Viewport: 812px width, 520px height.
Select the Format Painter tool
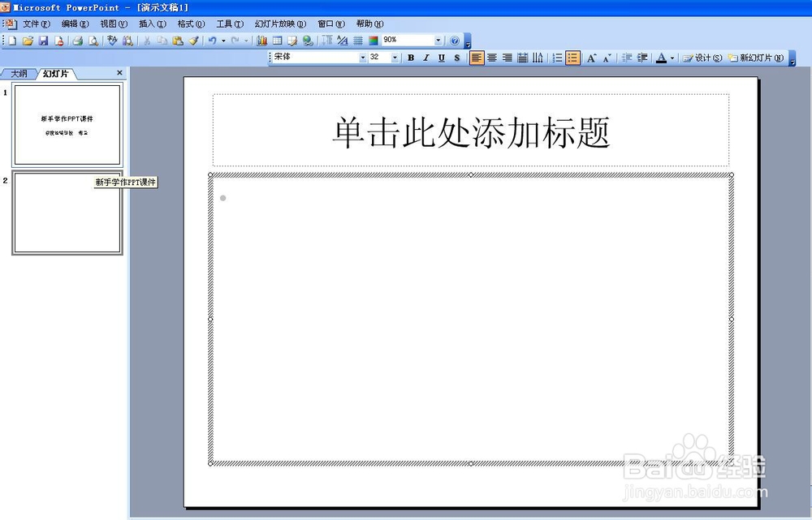[x=194, y=41]
